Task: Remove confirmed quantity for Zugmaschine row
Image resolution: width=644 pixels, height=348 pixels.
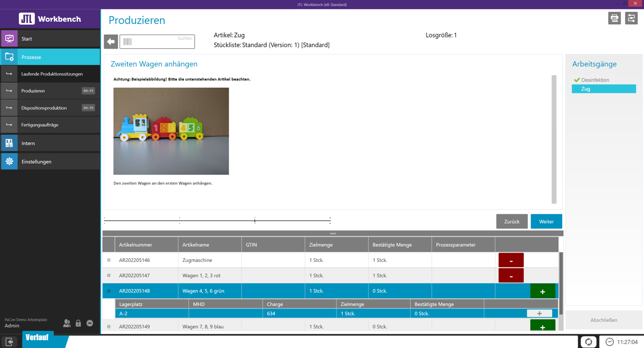Action: 511,260
